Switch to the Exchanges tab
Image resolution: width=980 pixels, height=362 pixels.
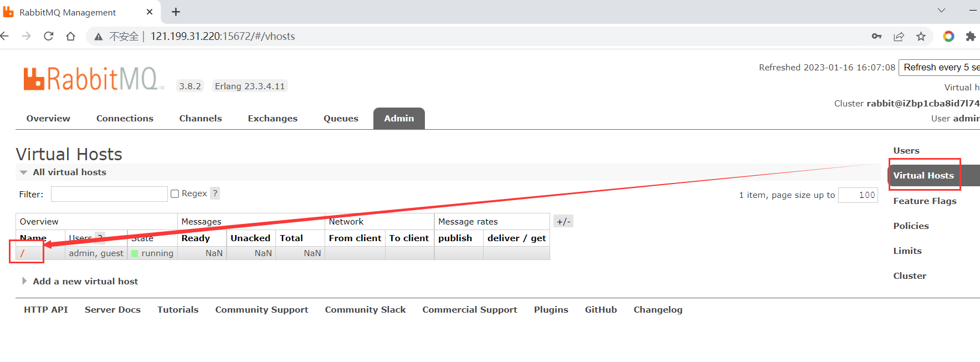(x=273, y=118)
